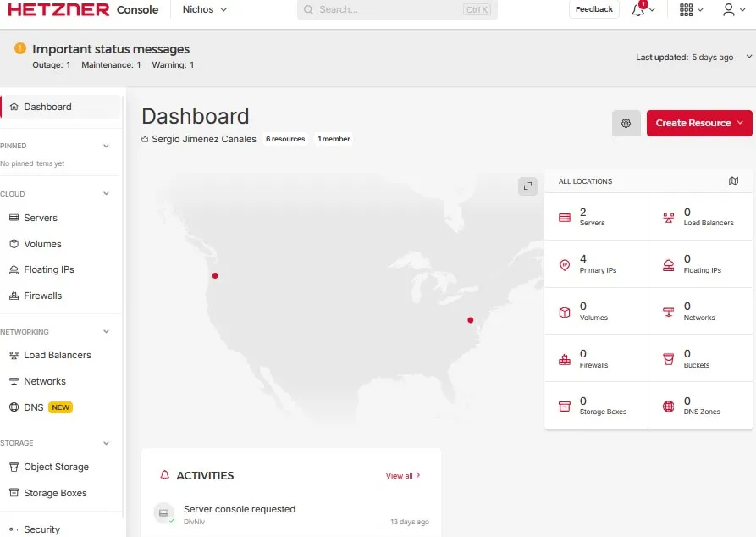Click the dashboard settings gear icon

coord(626,123)
